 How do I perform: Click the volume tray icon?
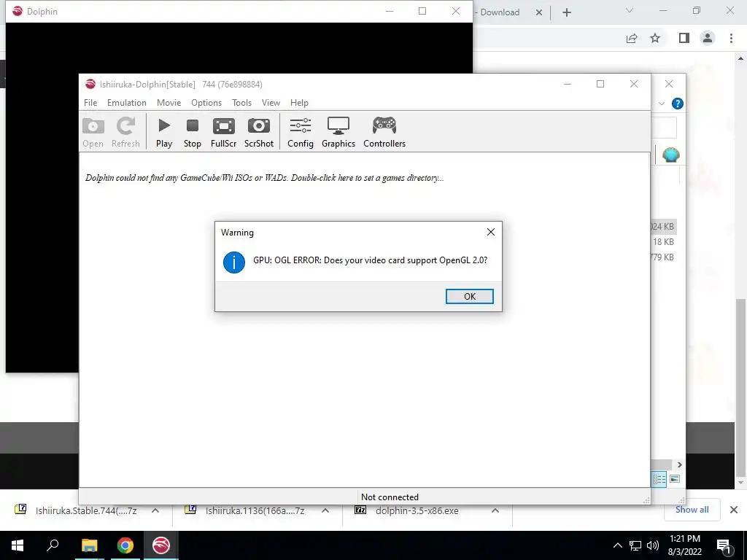[653, 545]
